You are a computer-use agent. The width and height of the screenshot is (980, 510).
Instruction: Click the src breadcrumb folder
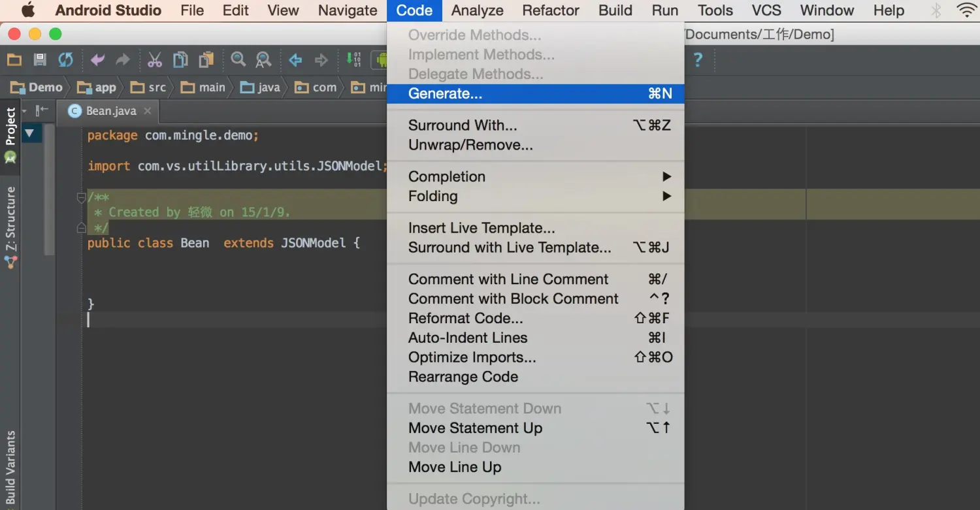coord(149,88)
